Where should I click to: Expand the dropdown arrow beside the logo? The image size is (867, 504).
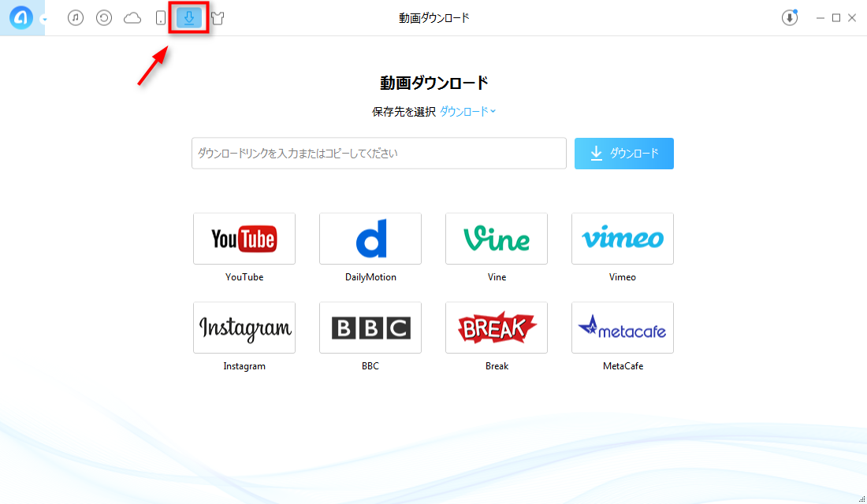coord(44,20)
